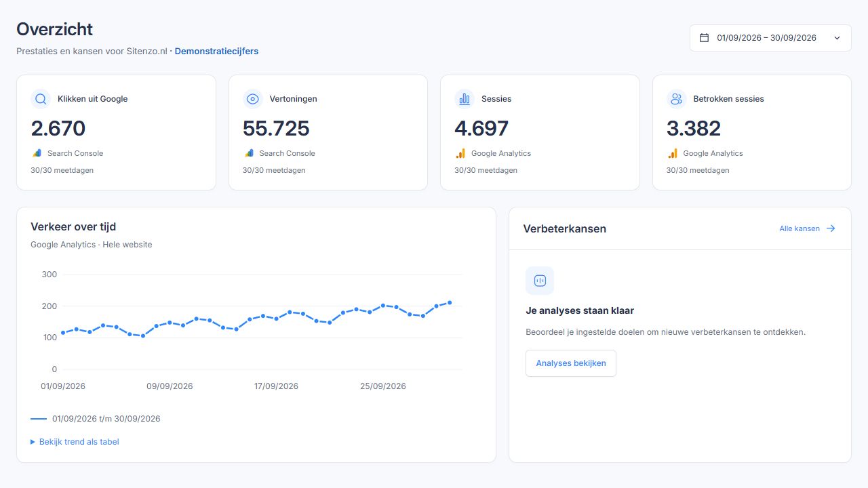Click the users icon on Betrokken sessies card

[676, 99]
